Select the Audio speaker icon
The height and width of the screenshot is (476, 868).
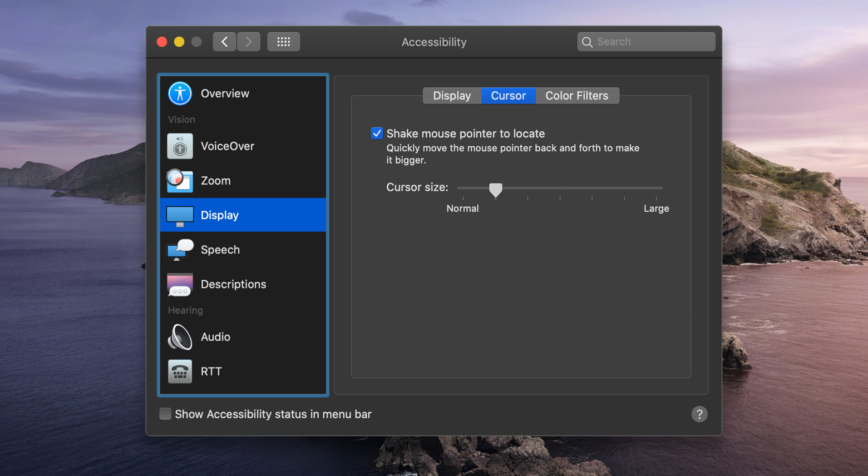[179, 337]
